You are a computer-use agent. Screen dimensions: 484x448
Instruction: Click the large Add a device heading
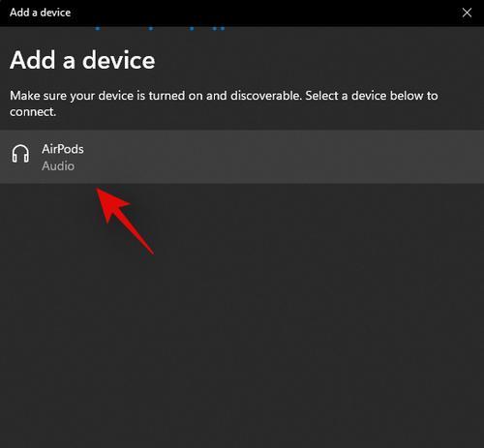82,60
